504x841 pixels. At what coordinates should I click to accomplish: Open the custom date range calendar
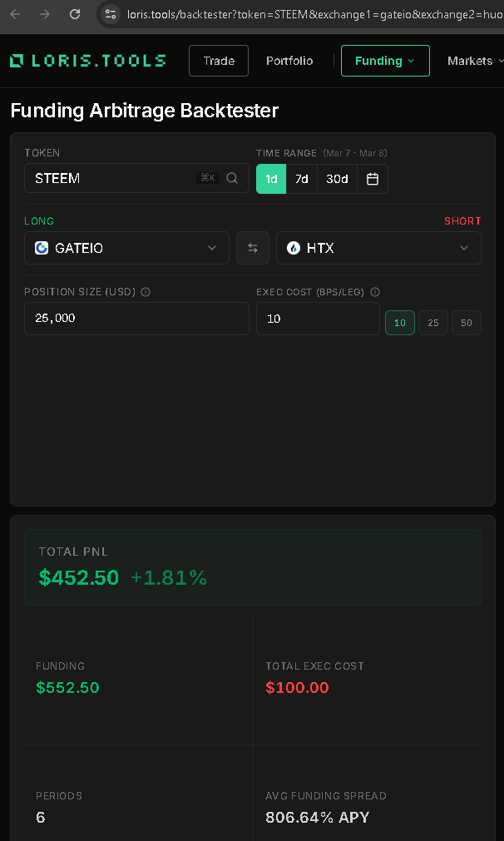(373, 179)
